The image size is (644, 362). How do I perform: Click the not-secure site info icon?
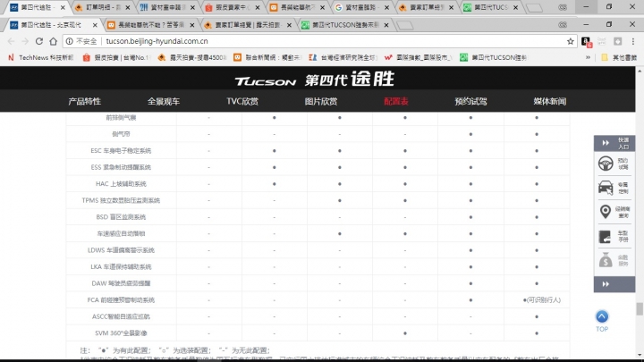(x=70, y=41)
